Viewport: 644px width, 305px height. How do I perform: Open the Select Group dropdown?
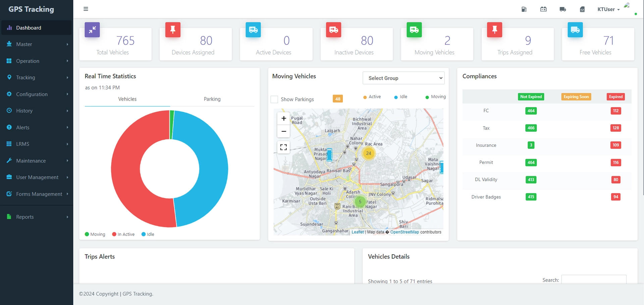tap(404, 78)
